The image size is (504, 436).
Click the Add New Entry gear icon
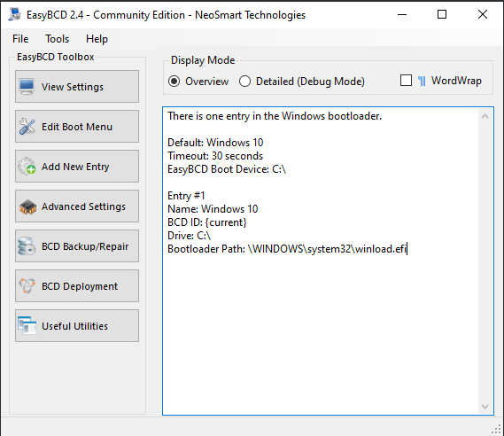click(27, 167)
